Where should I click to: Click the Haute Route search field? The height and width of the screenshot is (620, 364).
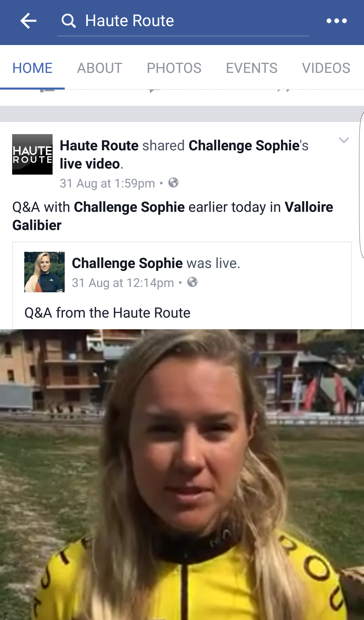coord(183,21)
